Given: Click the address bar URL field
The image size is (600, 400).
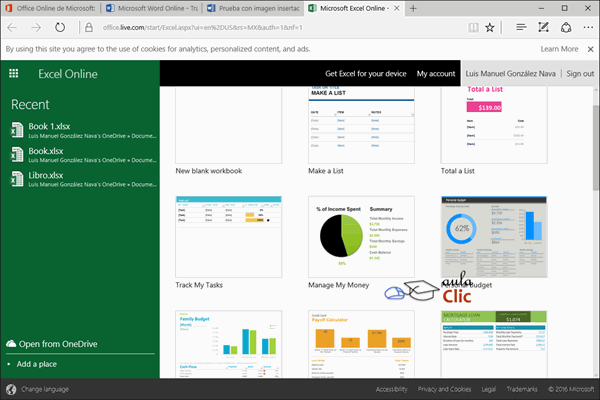Looking at the screenshot, I should click(x=250, y=28).
